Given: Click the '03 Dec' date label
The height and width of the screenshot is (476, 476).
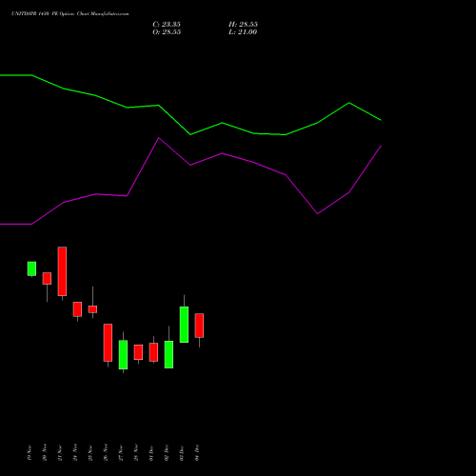Looking at the screenshot, I should [182, 452].
